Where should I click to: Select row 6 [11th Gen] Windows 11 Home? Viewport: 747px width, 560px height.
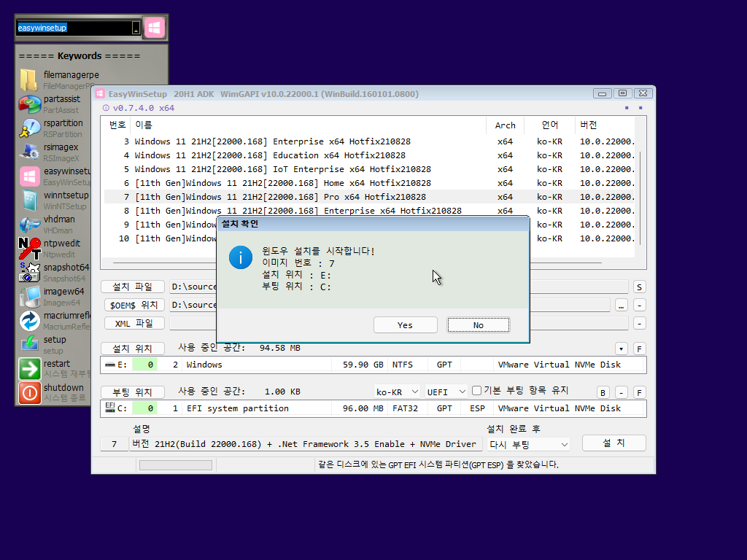click(369, 183)
